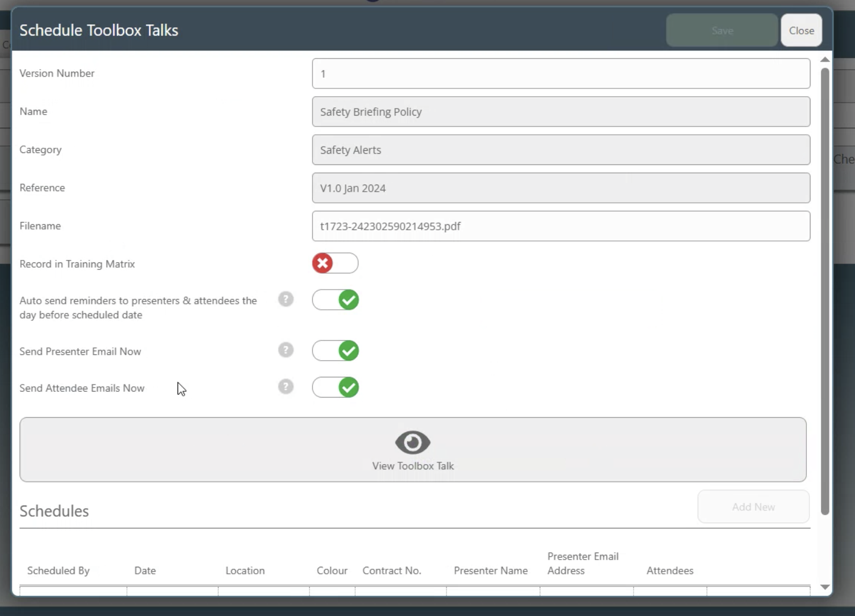This screenshot has height=616, width=855.
Task: Close the Schedule Toolbox Talks dialog
Action: tap(802, 30)
